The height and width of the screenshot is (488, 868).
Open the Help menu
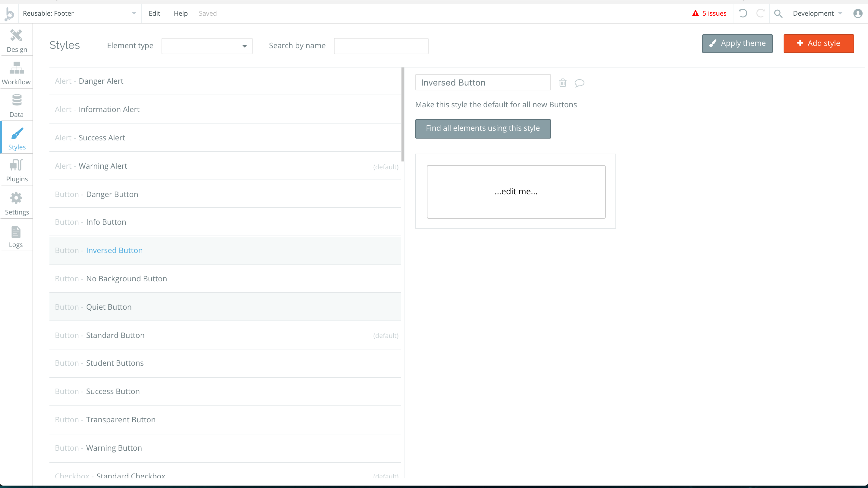pyautogui.click(x=181, y=14)
